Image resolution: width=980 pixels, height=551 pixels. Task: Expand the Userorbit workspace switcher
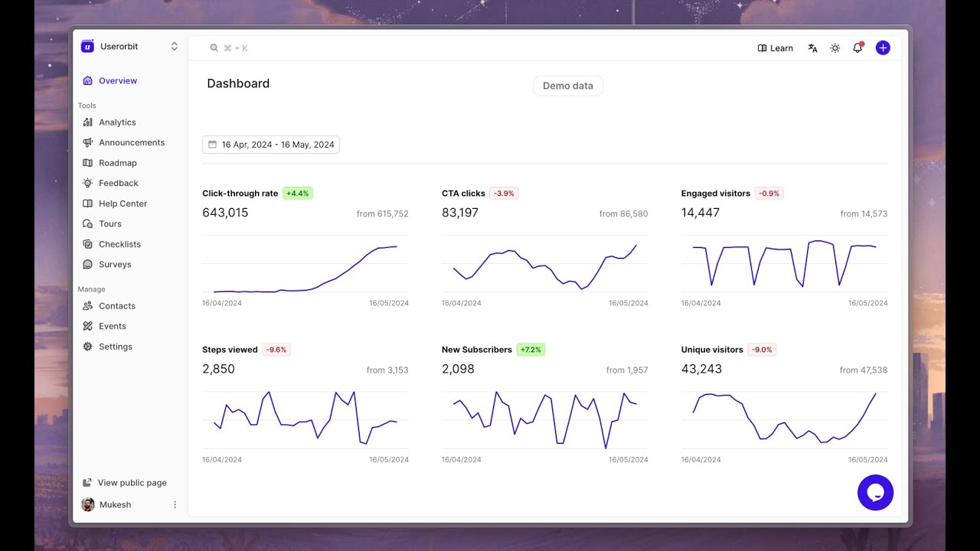174,47
